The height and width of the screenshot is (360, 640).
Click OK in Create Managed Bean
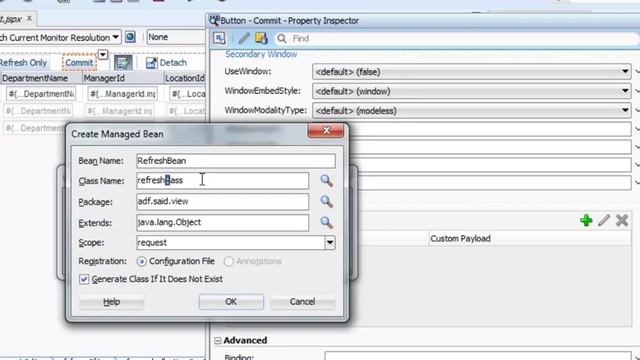tap(231, 302)
